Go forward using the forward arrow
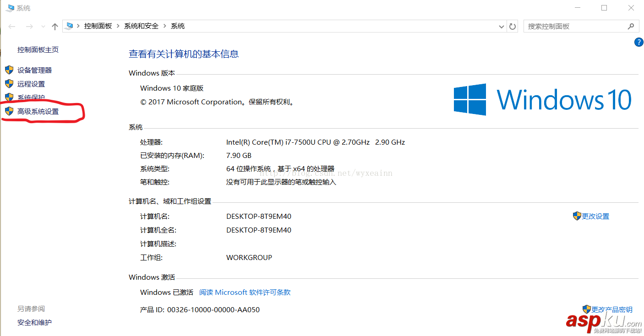 click(29, 27)
